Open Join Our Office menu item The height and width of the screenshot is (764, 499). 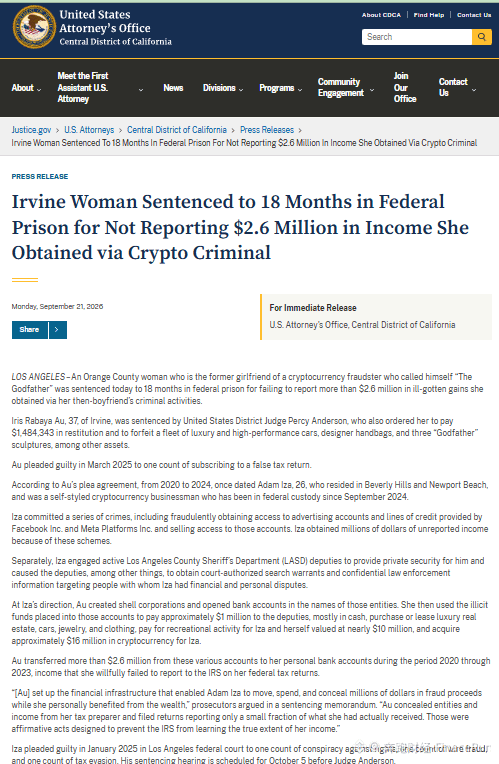click(405, 88)
